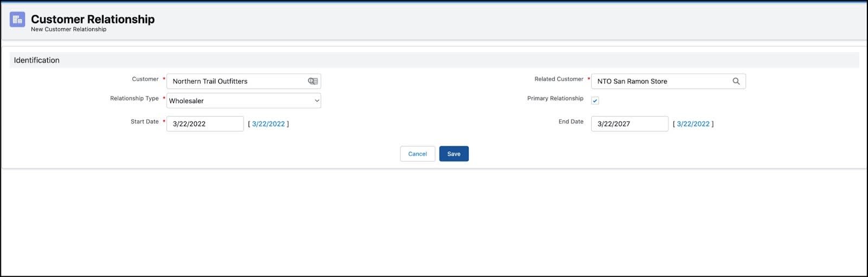The image size is (868, 277).
Task: Click the Start Date field label
Action: pos(145,122)
